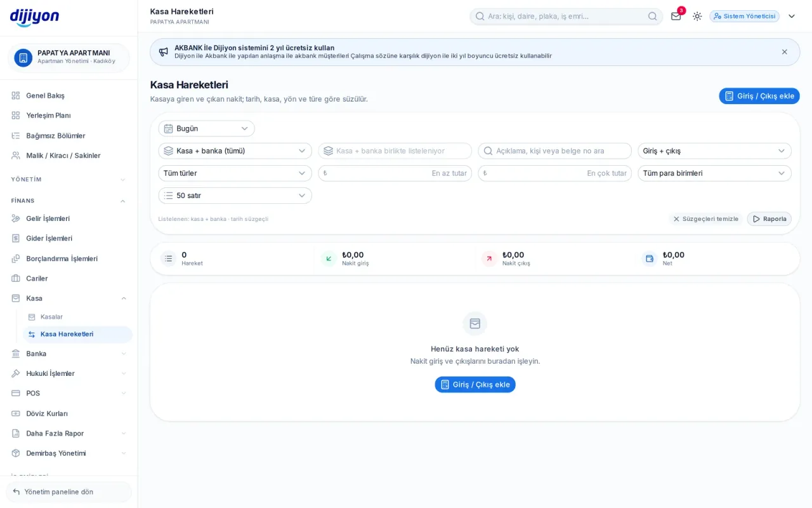Open the Giriş + çıkış direction dropdown

pyautogui.click(x=714, y=150)
